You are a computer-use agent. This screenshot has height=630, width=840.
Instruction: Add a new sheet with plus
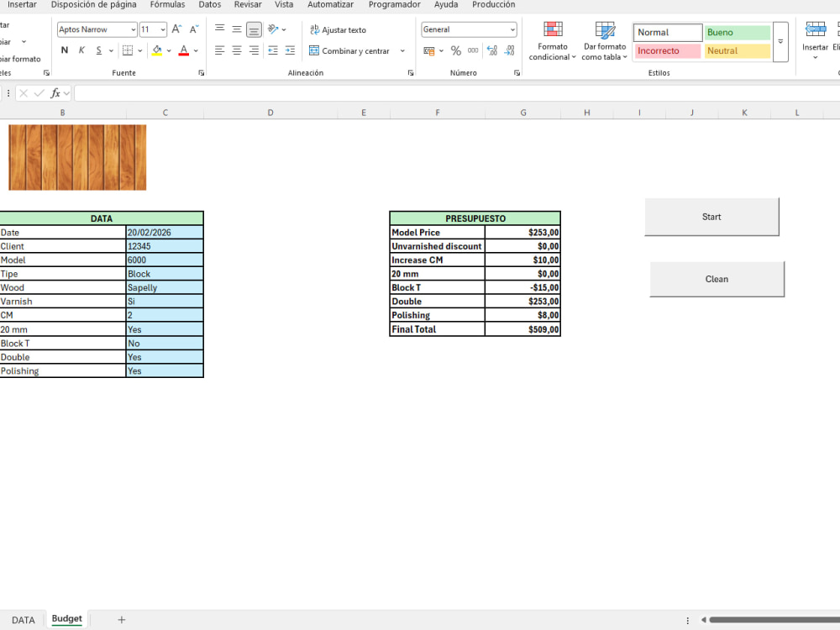tap(122, 620)
